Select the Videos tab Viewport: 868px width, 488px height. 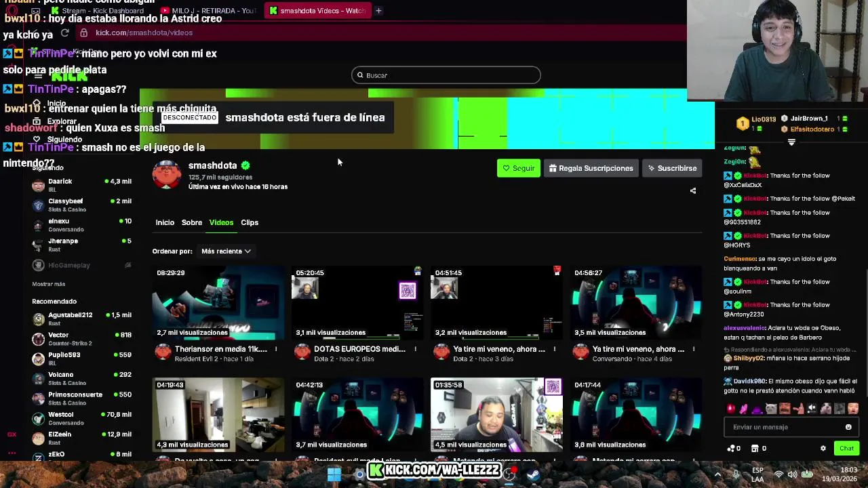click(221, 222)
